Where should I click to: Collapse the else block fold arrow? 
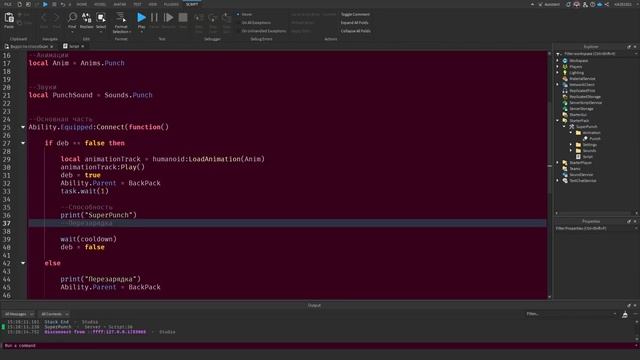[23, 263]
